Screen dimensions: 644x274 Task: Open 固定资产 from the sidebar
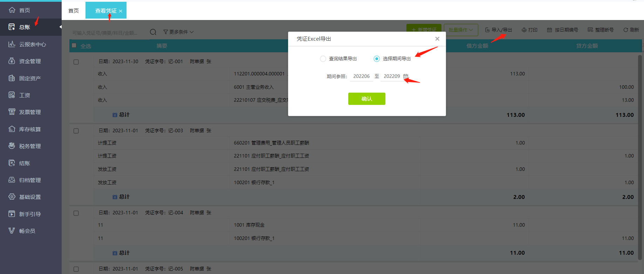(31, 78)
